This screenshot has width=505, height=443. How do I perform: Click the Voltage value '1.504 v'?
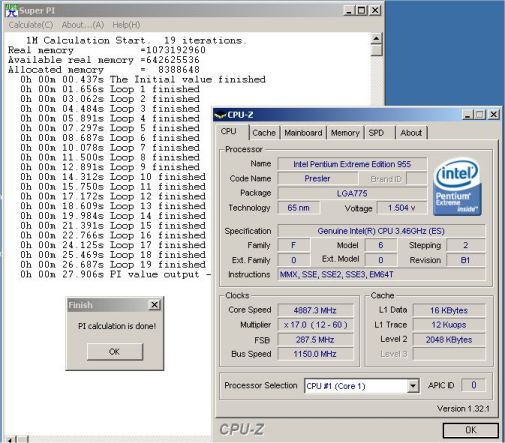pyautogui.click(x=402, y=208)
